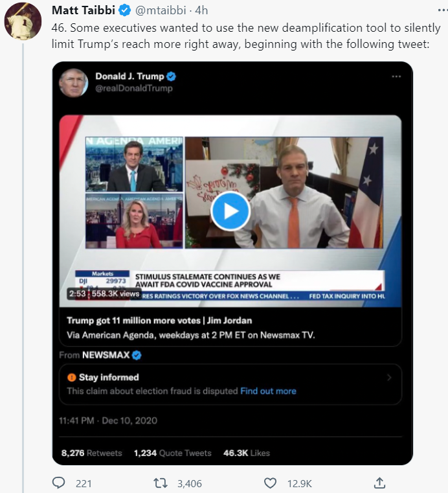Click Donald J. Trump's profile picture
Viewport: 448px width, 493px height.
click(x=74, y=82)
